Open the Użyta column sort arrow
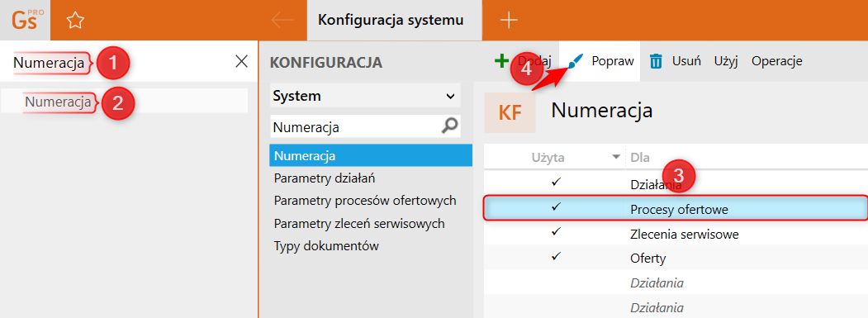Screen dimensions: 868x318 click(616, 157)
